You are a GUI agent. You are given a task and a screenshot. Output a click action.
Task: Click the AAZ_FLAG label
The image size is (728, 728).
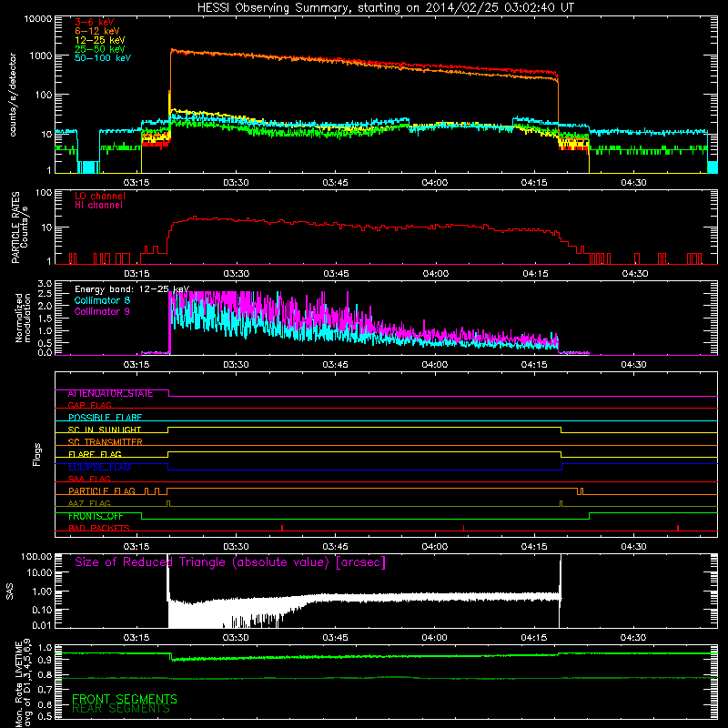89,503
